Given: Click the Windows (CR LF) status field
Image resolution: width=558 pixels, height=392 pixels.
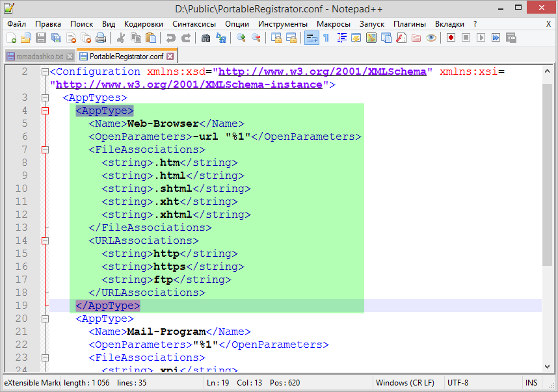Looking at the screenshot, I should coord(405,383).
